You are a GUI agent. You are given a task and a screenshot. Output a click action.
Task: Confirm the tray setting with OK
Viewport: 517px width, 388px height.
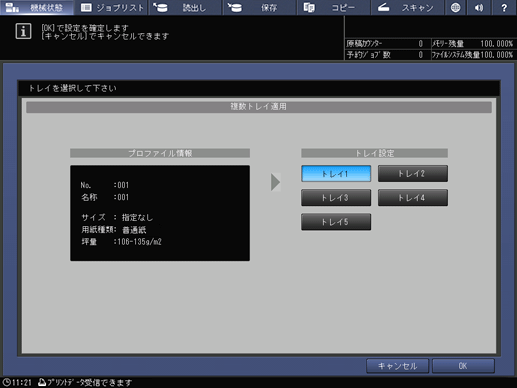463,366
